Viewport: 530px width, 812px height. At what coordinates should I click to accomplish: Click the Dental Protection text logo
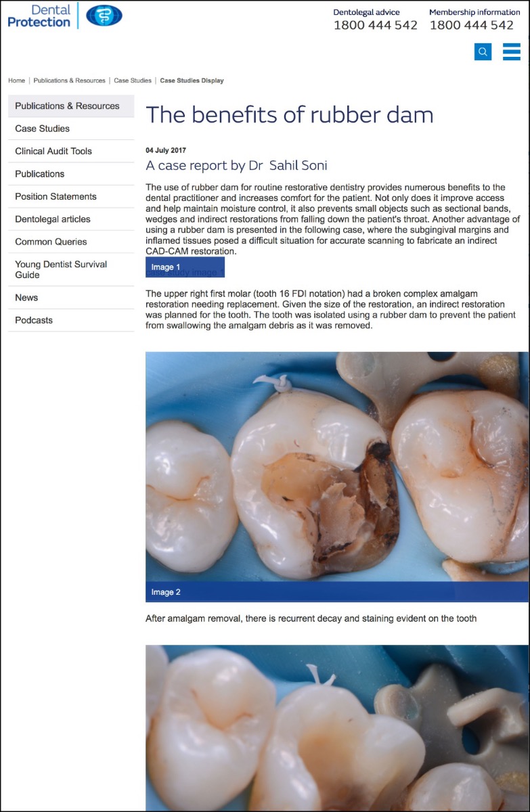39,16
